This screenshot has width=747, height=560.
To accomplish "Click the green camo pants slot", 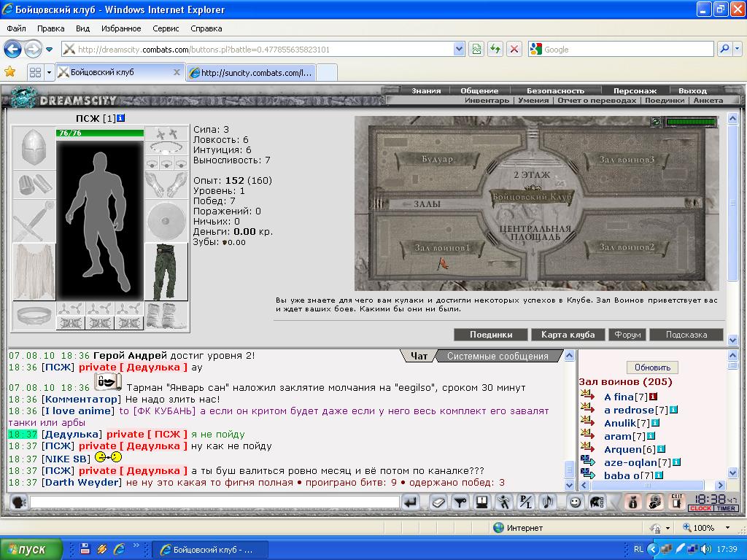I will pos(166,272).
